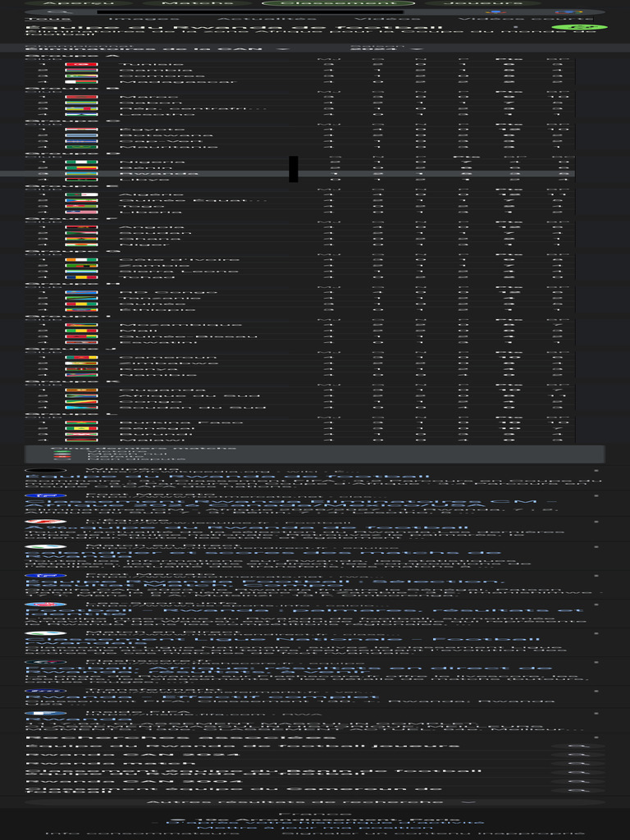This screenshot has width=630, height=840.
Task: Select the highlighted Rwanda row in Groupe D
Action: click(x=287, y=174)
